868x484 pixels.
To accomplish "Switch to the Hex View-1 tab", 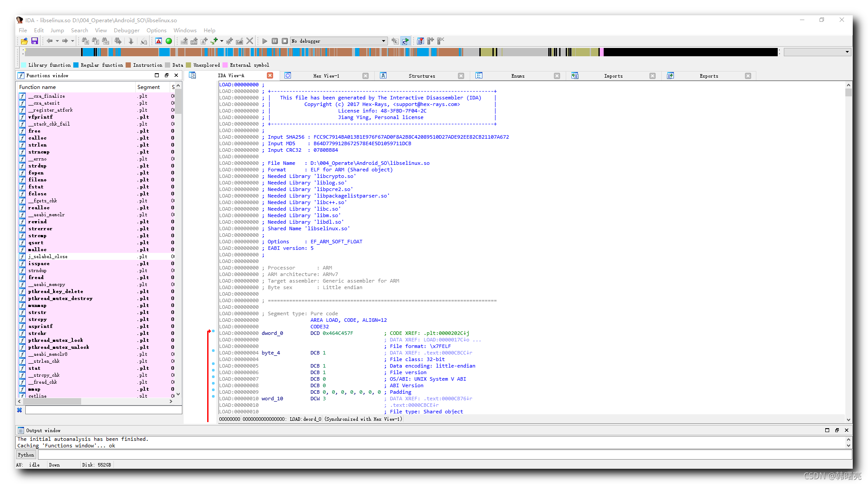I will pos(326,76).
